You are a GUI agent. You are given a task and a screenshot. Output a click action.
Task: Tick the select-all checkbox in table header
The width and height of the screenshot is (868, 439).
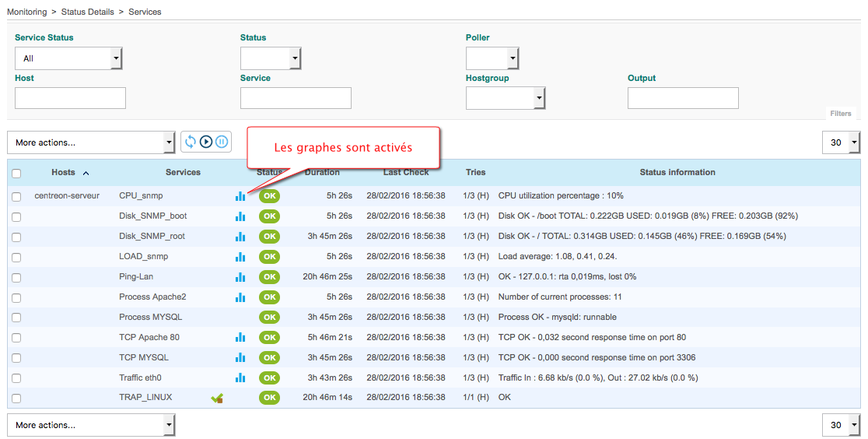16,174
